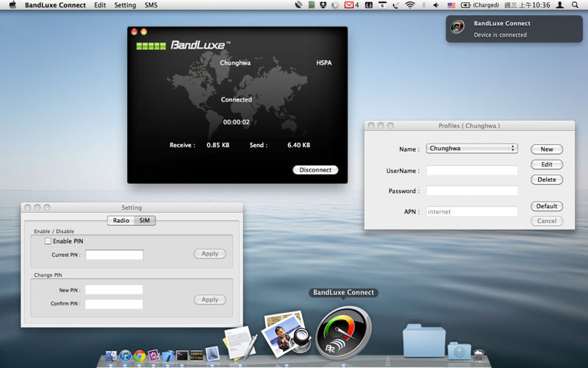Click the 'HSPA' network type label
The height and width of the screenshot is (368, 588).
coord(324,63)
